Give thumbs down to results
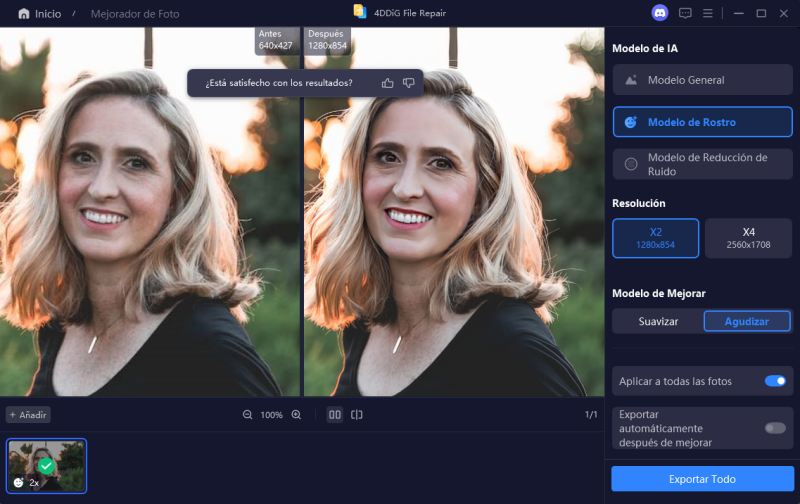Viewport: 800px width, 504px height. 409,83
